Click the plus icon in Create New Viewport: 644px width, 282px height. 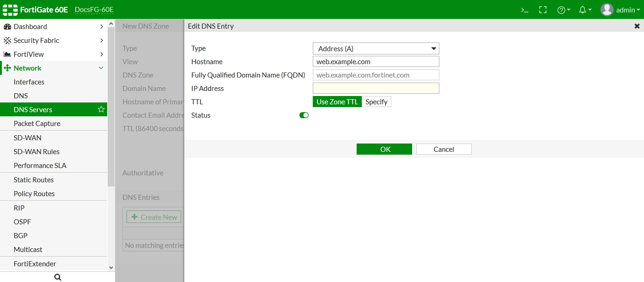[134, 217]
